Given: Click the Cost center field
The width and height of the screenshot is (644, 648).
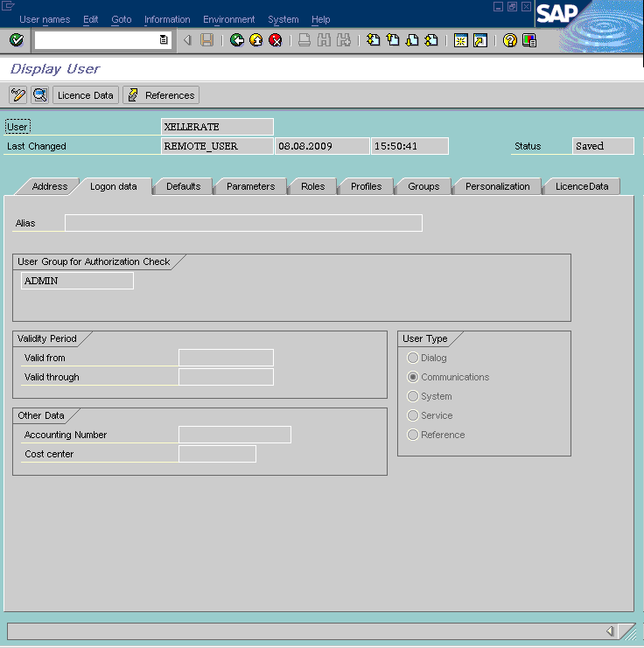Looking at the screenshot, I should [x=217, y=454].
